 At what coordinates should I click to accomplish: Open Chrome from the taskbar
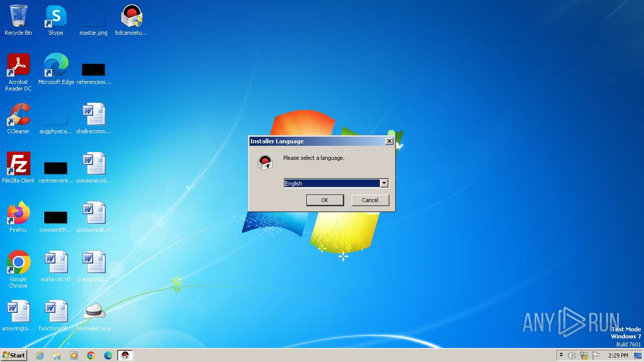coord(91,355)
